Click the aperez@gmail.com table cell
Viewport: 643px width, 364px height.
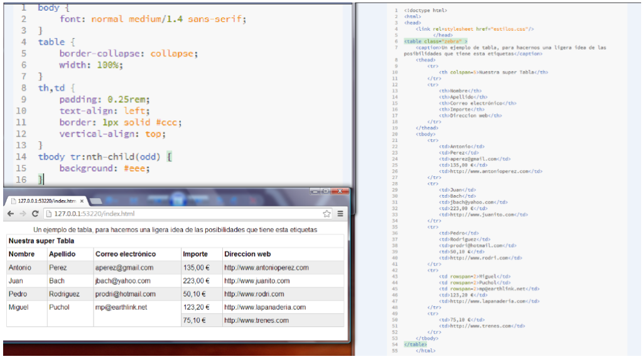click(x=124, y=268)
